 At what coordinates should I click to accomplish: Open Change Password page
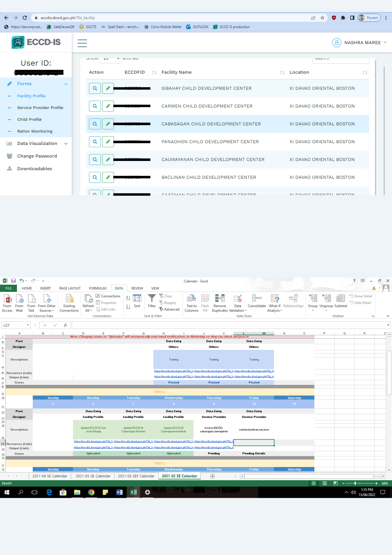click(37, 156)
